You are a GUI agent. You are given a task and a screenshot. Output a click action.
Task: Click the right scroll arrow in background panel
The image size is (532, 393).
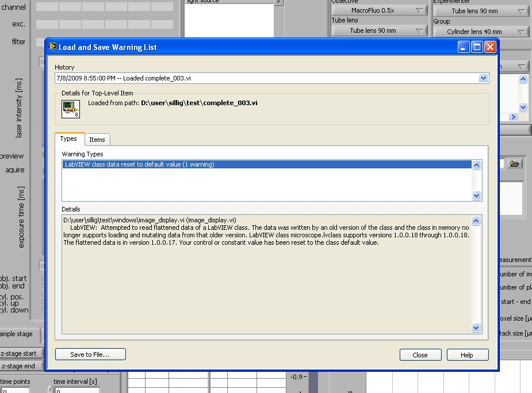tap(513, 117)
